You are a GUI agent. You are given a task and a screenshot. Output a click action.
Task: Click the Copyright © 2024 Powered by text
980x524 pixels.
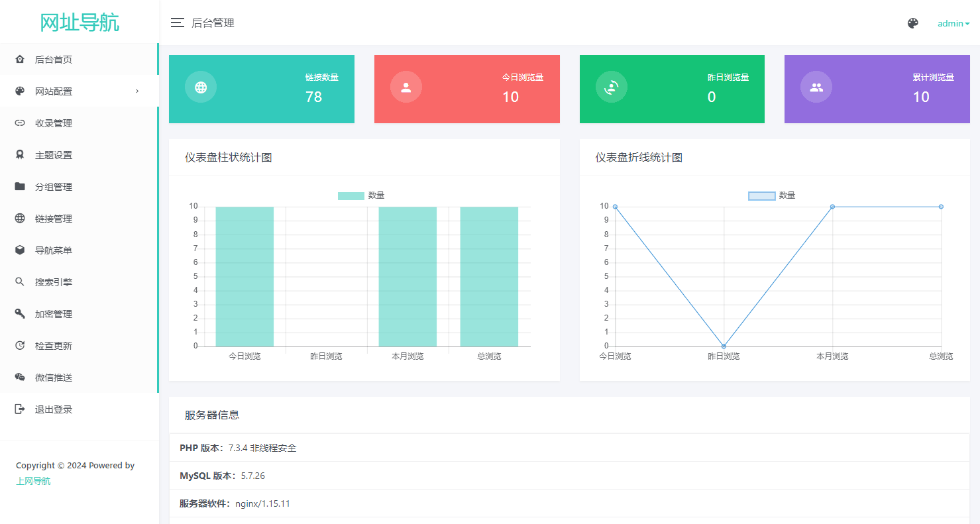76,466
